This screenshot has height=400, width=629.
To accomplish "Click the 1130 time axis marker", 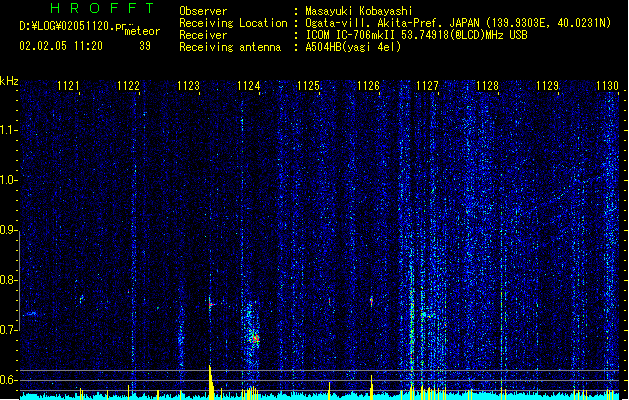I will click(607, 85).
